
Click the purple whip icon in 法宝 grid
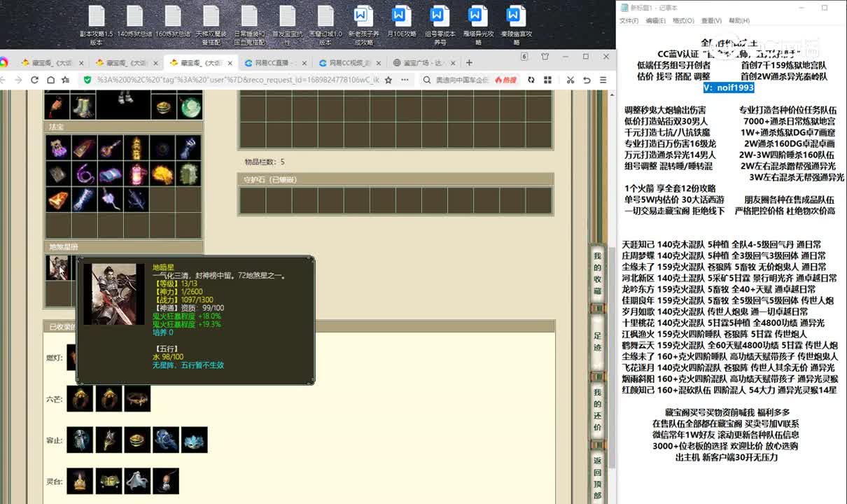[x=84, y=173]
